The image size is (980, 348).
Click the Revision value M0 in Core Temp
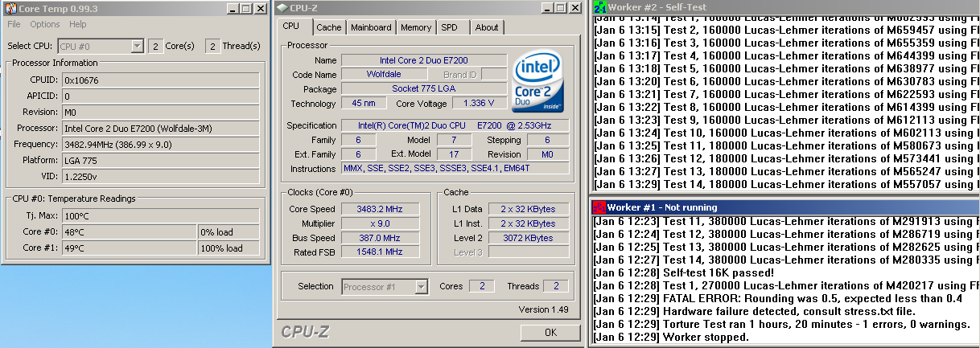[x=161, y=112]
